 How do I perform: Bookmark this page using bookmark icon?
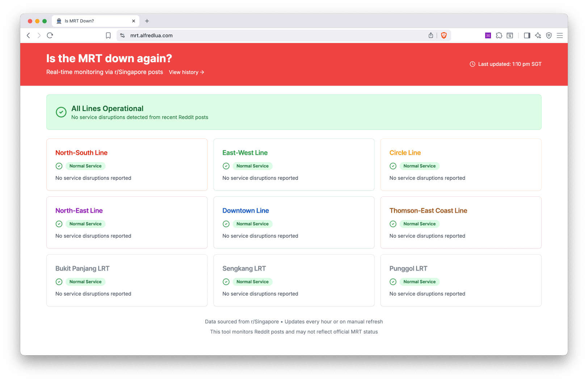(108, 35)
